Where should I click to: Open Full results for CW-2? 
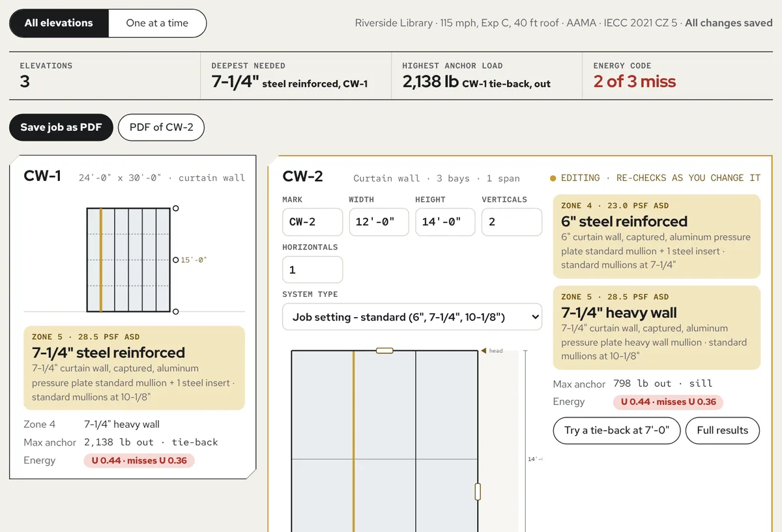(723, 430)
